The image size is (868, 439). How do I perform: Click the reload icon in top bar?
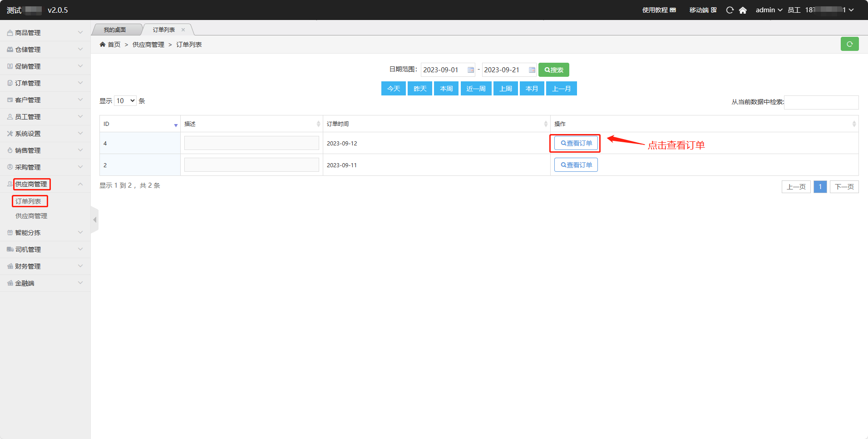click(x=730, y=10)
